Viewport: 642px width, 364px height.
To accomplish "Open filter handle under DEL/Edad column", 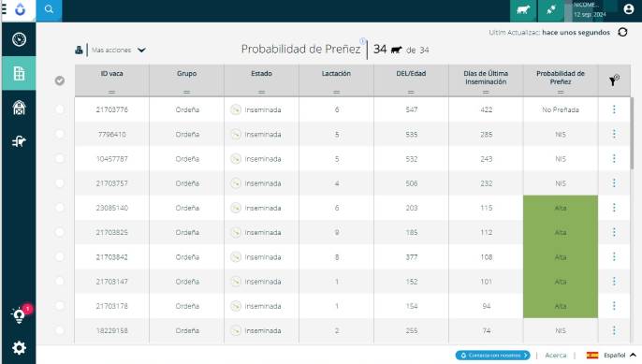I will point(411,92).
